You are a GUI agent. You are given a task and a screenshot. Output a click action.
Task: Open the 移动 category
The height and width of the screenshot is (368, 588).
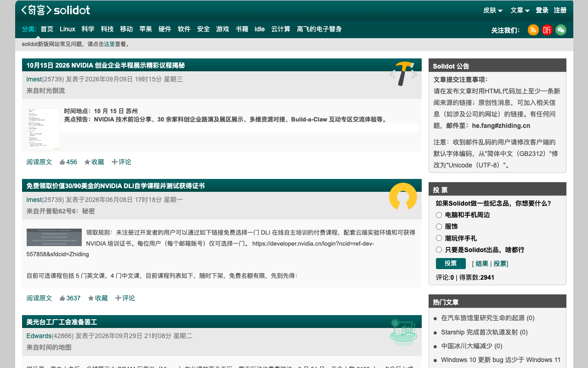(127, 29)
